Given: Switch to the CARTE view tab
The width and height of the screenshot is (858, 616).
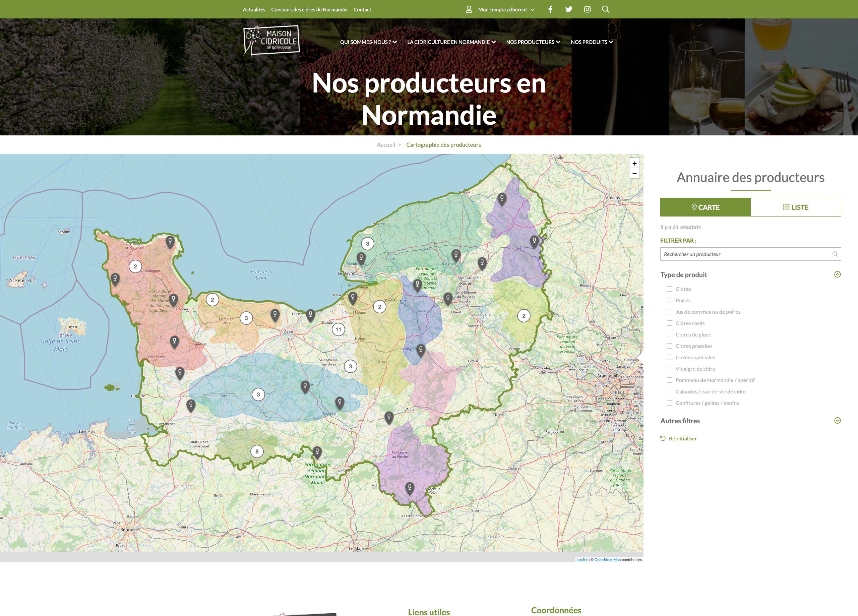Looking at the screenshot, I should (x=705, y=207).
